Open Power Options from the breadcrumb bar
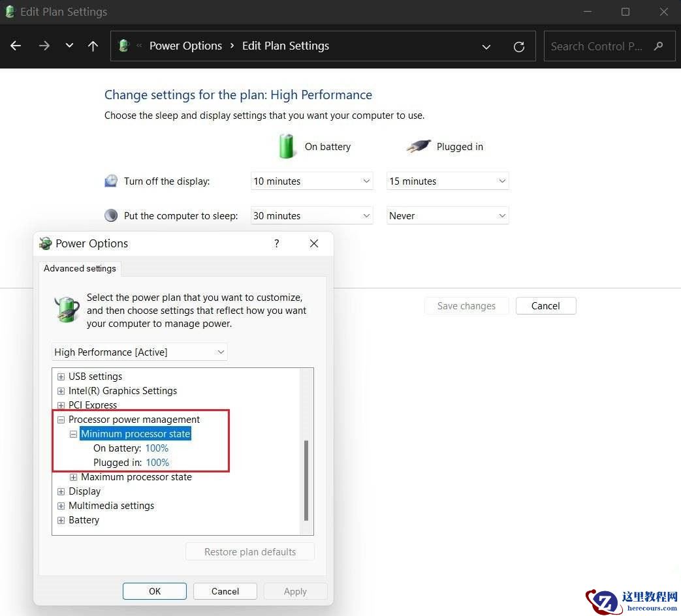 click(185, 46)
